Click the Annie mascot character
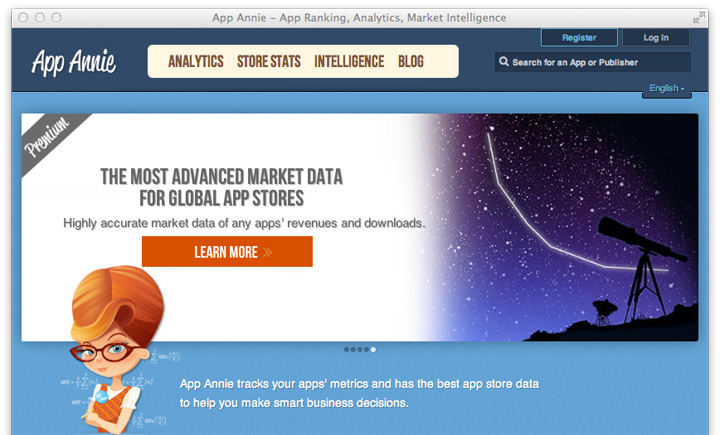The image size is (720, 435). (x=115, y=349)
